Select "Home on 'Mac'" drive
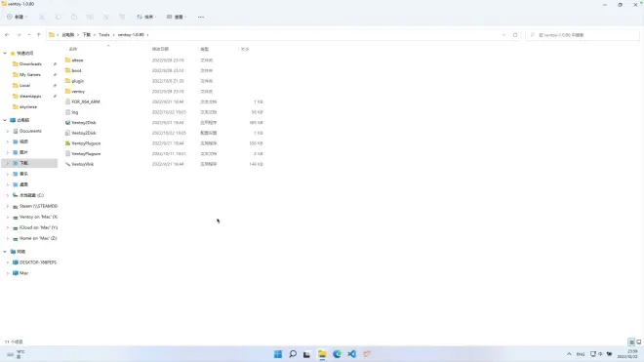Image resolution: width=644 pixels, height=362 pixels. [x=38, y=238]
